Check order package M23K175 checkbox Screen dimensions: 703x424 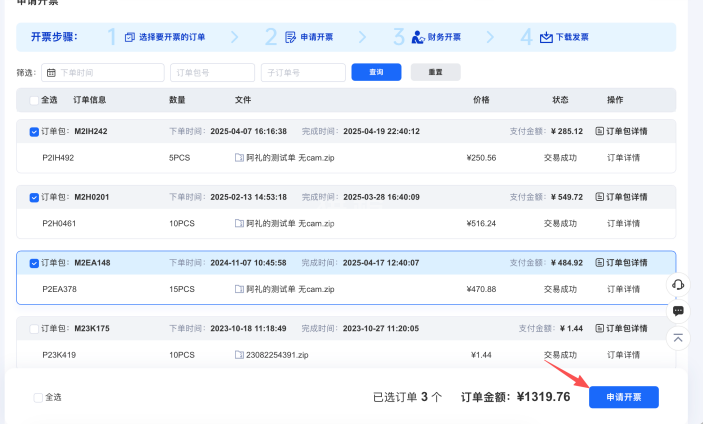[x=34, y=329]
